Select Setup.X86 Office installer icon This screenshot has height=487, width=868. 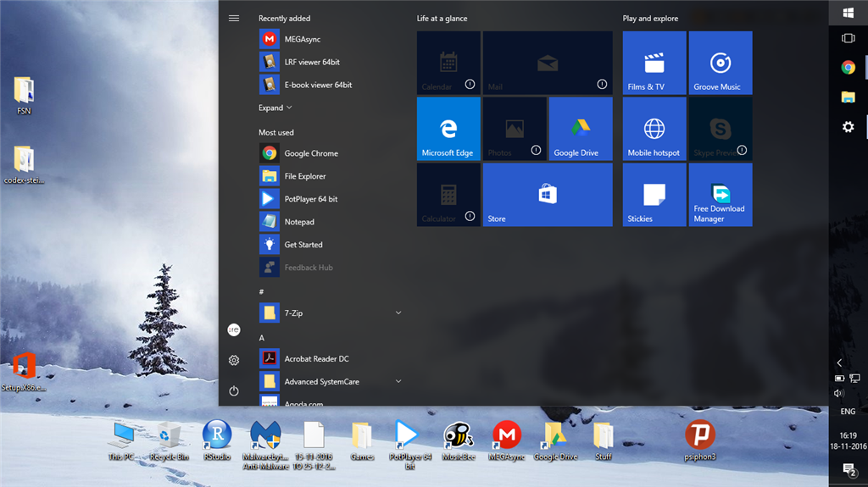click(24, 371)
